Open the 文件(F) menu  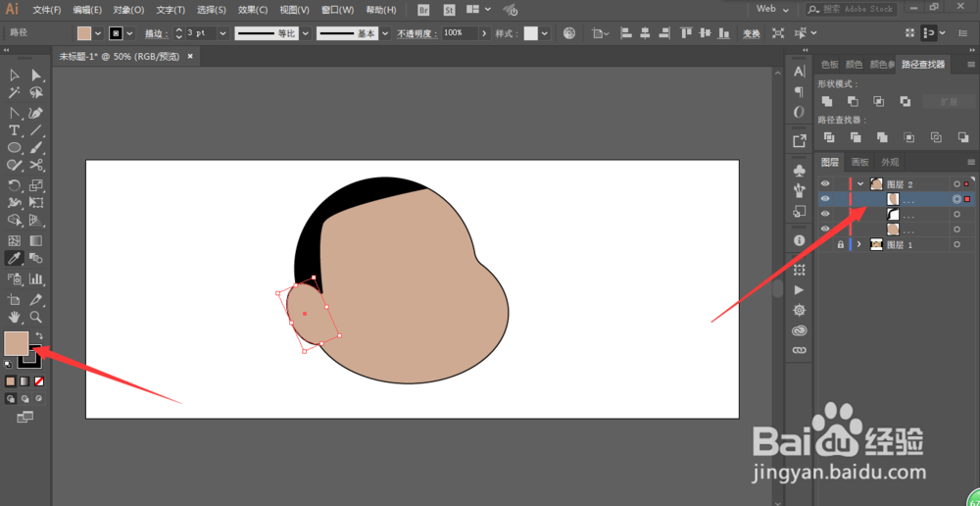click(46, 10)
